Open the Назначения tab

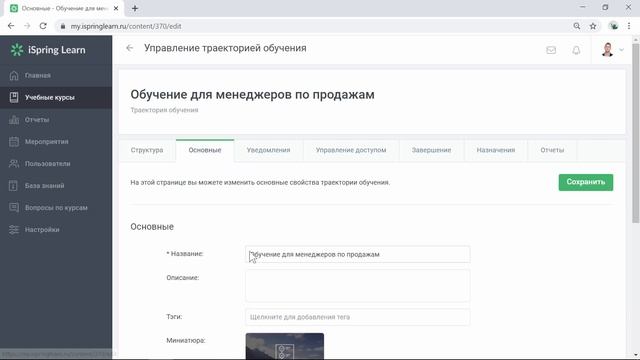coord(496,150)
